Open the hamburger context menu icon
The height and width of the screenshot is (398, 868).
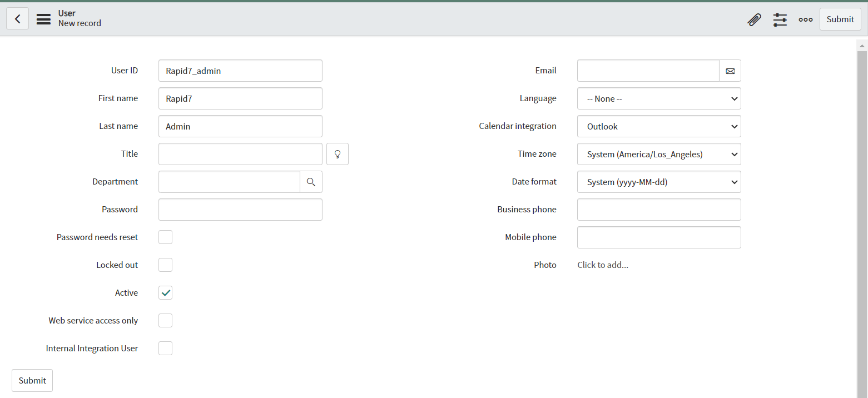coord(43,19)
